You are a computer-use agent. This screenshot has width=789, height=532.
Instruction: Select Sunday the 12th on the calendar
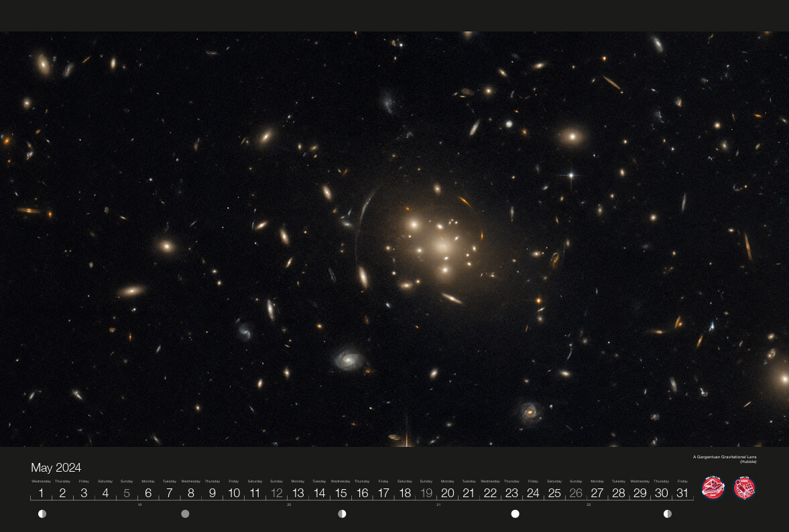tap(276, 493)
